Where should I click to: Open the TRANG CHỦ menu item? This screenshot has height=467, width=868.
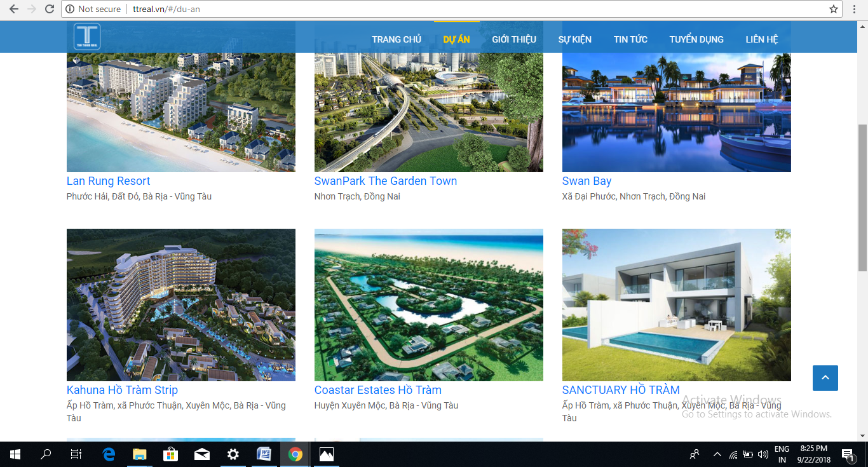point(397,39)
